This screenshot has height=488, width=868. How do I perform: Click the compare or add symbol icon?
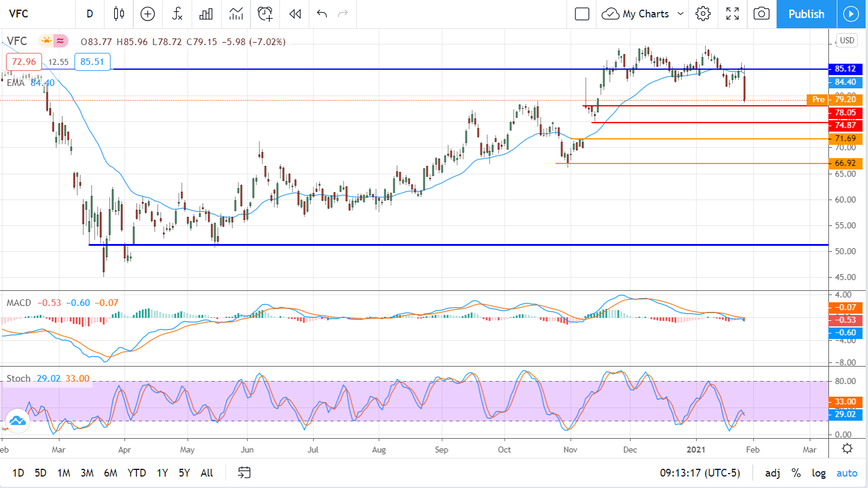coord(147,14)
